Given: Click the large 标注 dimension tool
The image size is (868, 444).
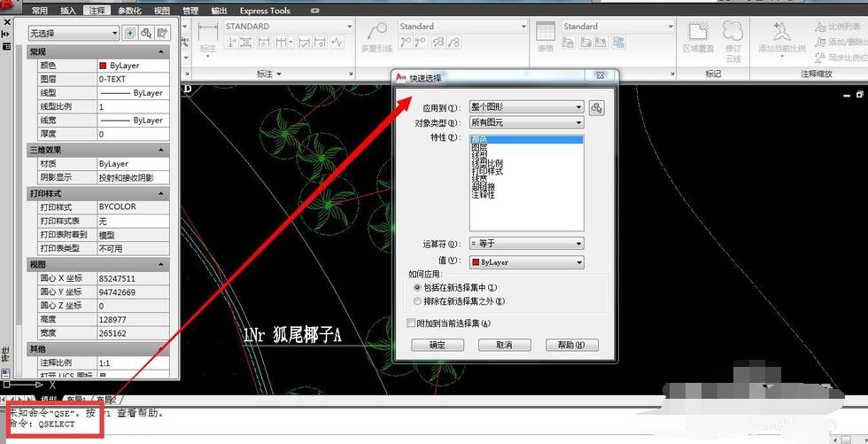Looking at the screenshot, I should point(208,37).
